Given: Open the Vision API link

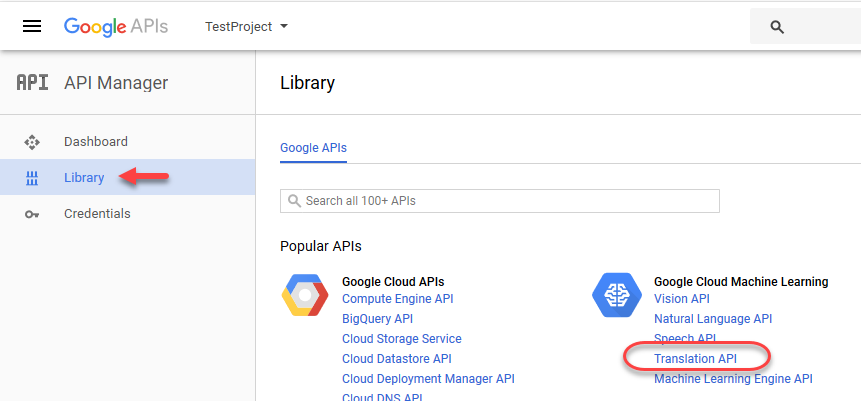Looking at the screenshot, I should pyautogui.click(x=682, y=299).
